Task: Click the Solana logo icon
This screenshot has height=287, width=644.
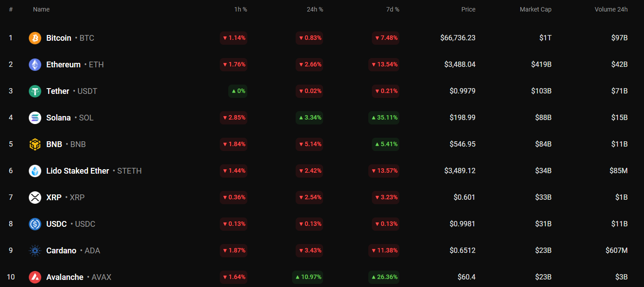Action: tap(35, 118)
